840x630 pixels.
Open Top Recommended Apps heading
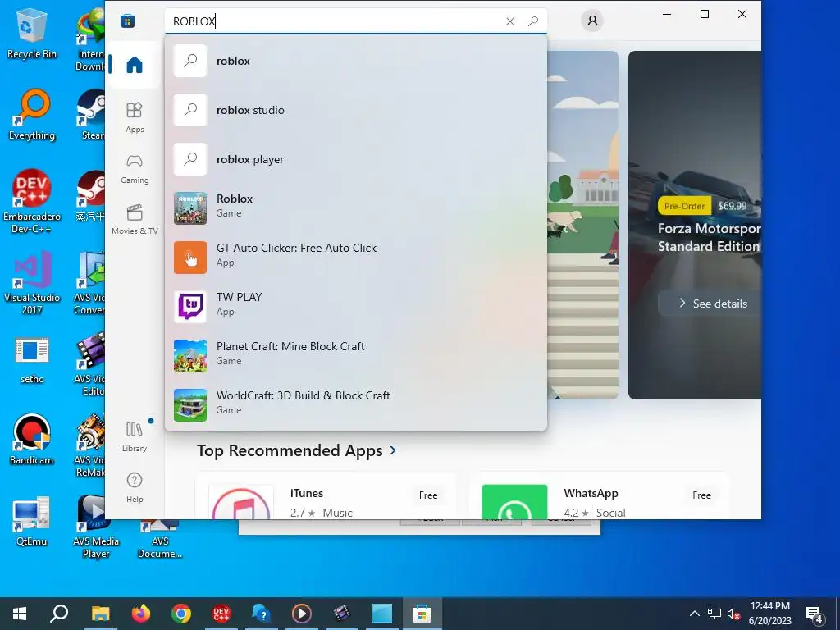[x=290, y=450]
